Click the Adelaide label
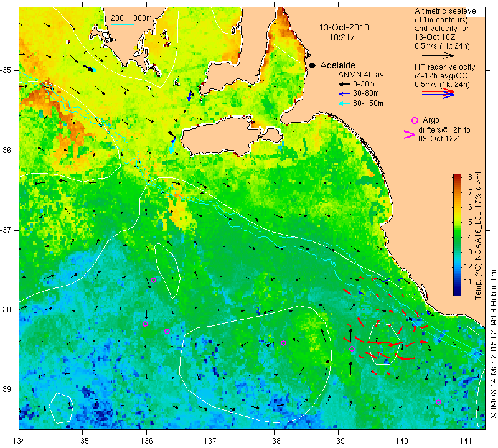 point(337,65)
